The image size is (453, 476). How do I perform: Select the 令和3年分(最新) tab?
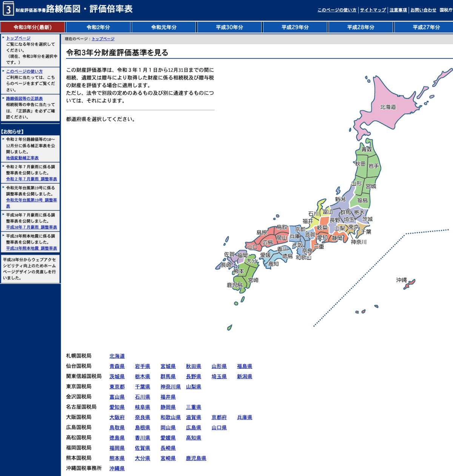32,27
